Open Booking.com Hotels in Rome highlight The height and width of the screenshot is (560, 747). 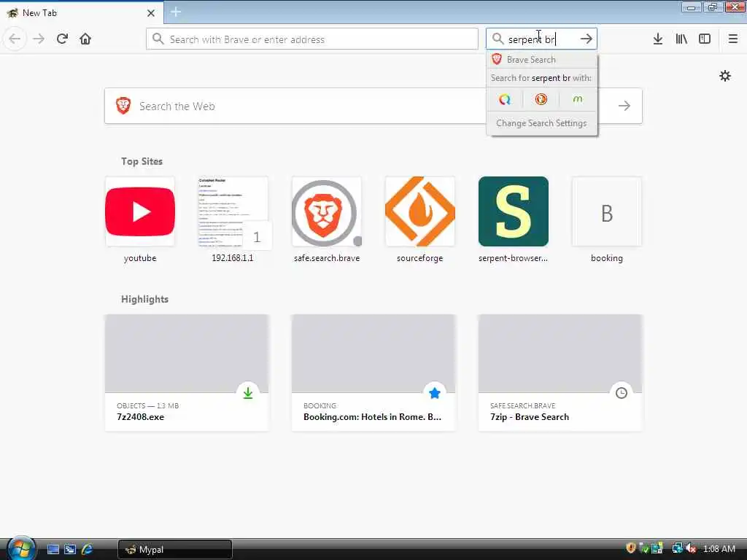coord(373,373)
